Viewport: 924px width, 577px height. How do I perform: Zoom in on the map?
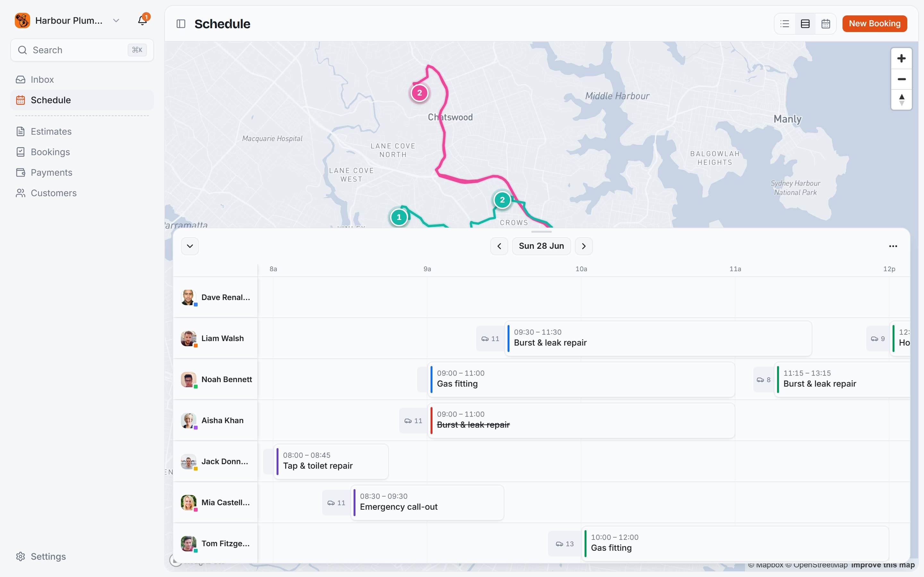pos(902,58)
